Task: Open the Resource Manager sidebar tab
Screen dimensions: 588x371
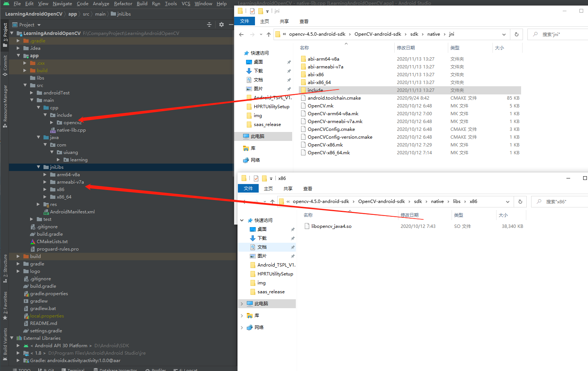Action: (x=5, y=106)
